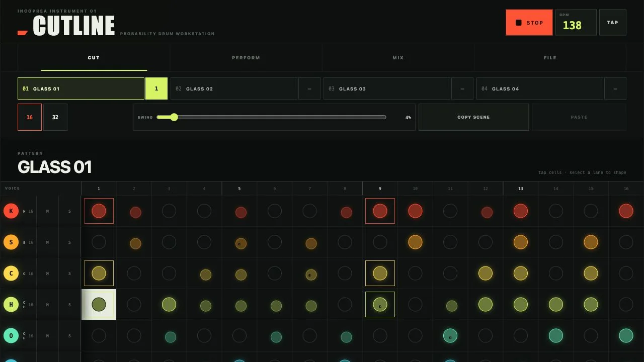Mute the C voice lane

coord(48,274)
